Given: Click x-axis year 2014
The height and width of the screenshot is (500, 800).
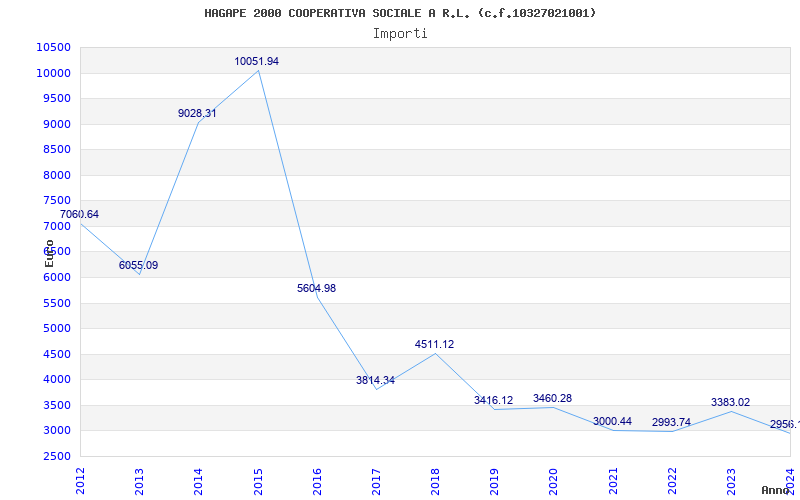Looking at the screenshot, I should pos(198,481).
